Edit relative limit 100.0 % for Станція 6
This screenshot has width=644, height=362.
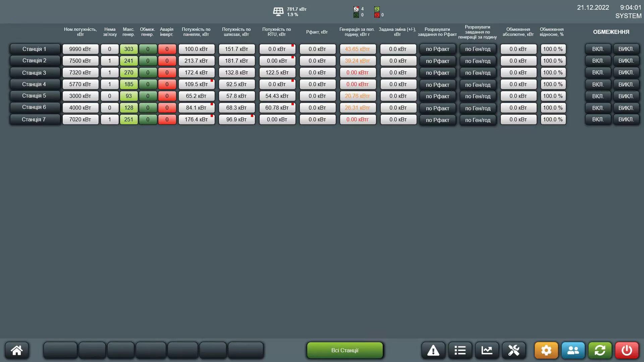click(x=553, y=108)
